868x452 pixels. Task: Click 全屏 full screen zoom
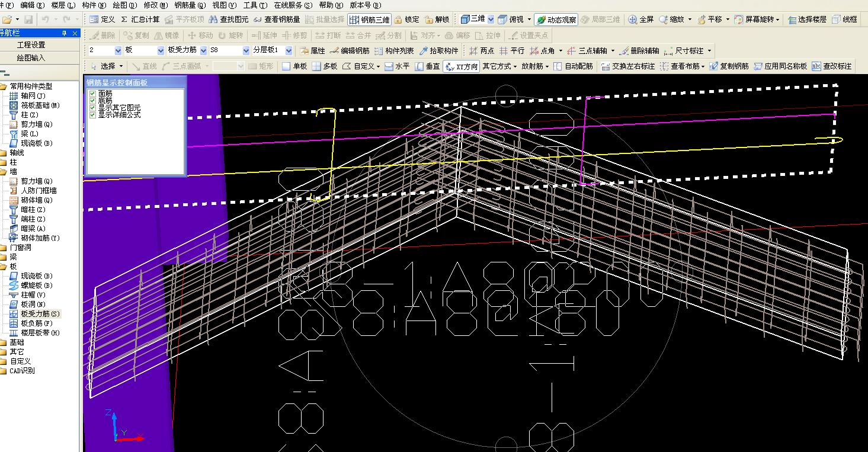(641, 20)
